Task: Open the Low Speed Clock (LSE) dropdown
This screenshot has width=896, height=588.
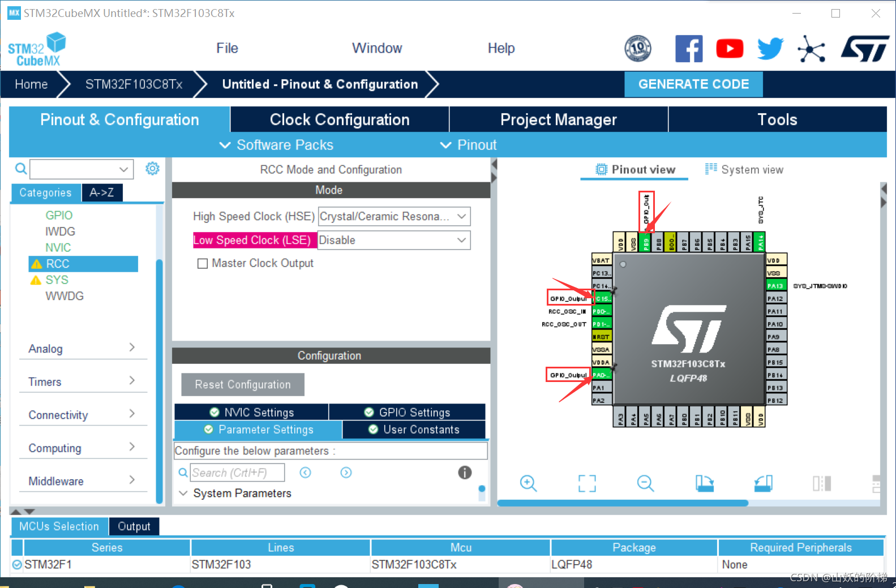Action: [x=394, y=240]
